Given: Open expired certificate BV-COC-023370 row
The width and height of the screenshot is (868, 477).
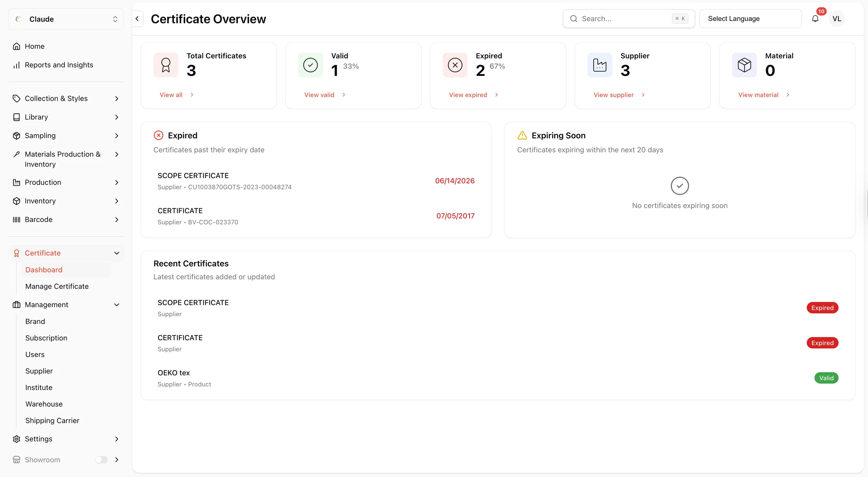Looking at the screenshot, I should click(316, 216).
